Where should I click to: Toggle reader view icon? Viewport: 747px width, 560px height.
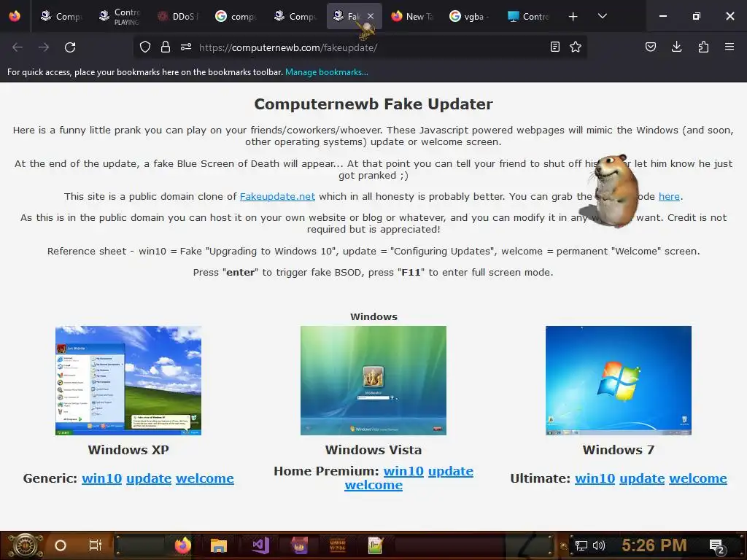[554, 47]
